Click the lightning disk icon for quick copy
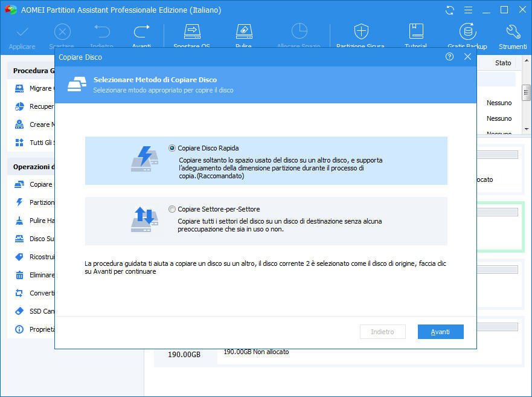The image size is (532, 397). click(144, 159)
